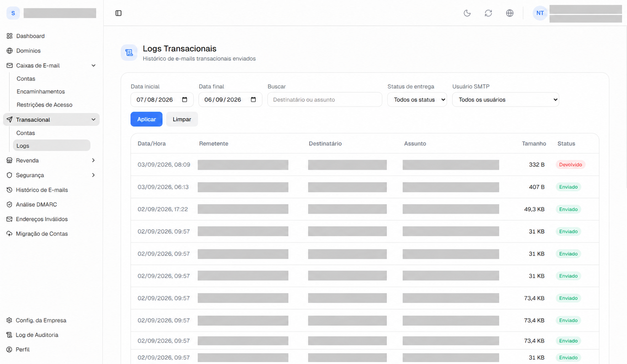This screenshot has width=627, height=364.
Task: Click the Config. da Empresa gear icon
Action: [x=10, y=320]
